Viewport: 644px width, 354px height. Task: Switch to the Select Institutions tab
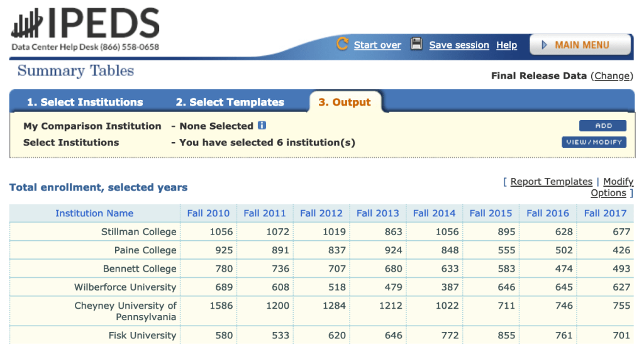point(85,102)
